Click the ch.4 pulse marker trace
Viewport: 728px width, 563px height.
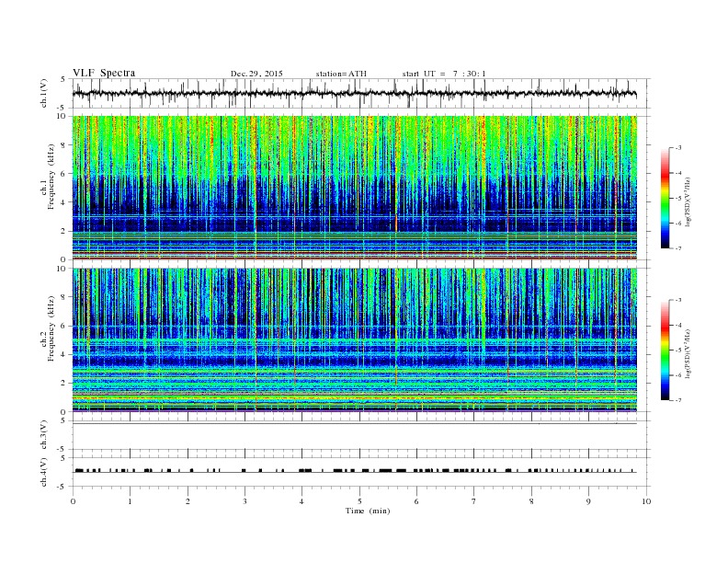pyautogui.click(x=355, y=471)
